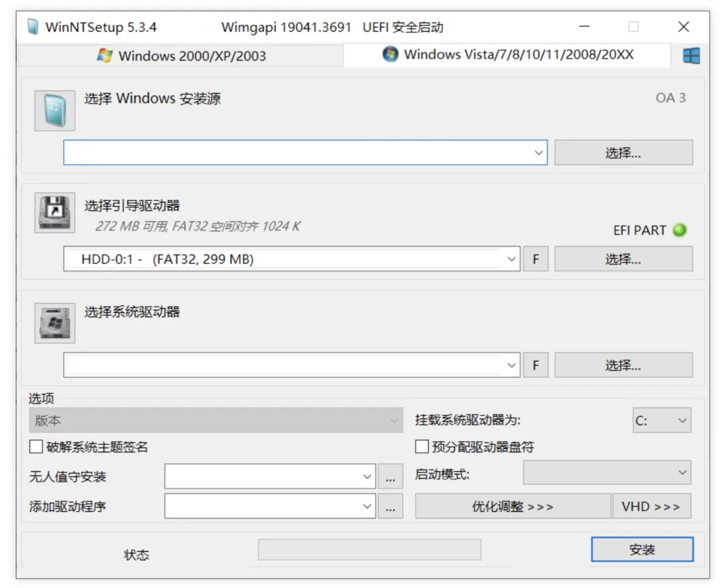Viewport: 728px width, 588px height.
Task: Click the Windows Vista orb tab icon
Action: (390, 55)
